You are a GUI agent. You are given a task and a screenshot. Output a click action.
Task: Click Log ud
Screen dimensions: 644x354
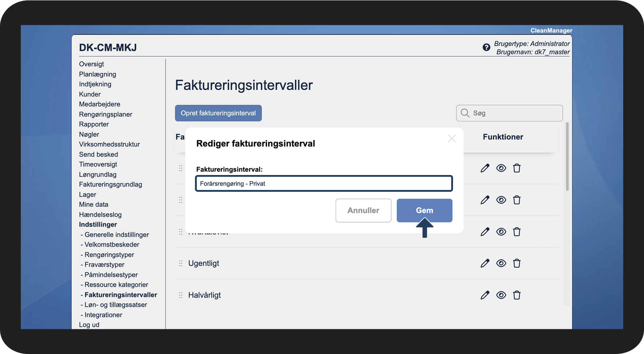pos(89,325)
